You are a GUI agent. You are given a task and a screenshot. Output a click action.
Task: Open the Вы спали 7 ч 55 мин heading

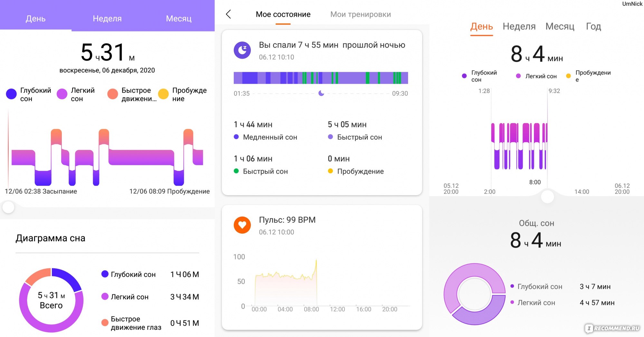pyautogui.click(x=332, y=45)
